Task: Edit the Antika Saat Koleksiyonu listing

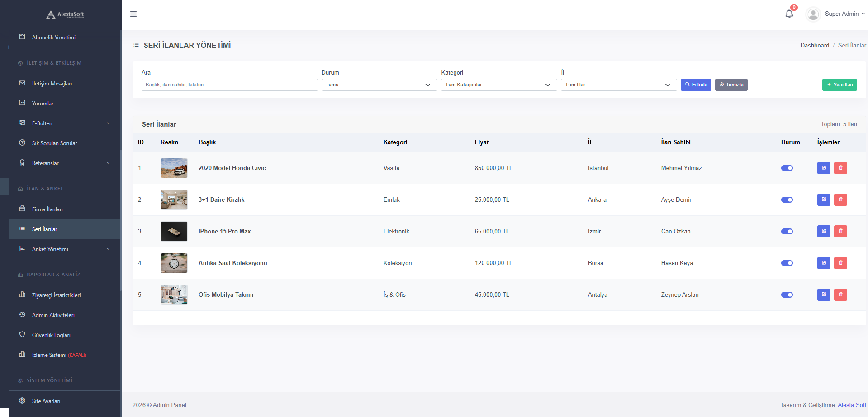Action: (x=824, y=263)
